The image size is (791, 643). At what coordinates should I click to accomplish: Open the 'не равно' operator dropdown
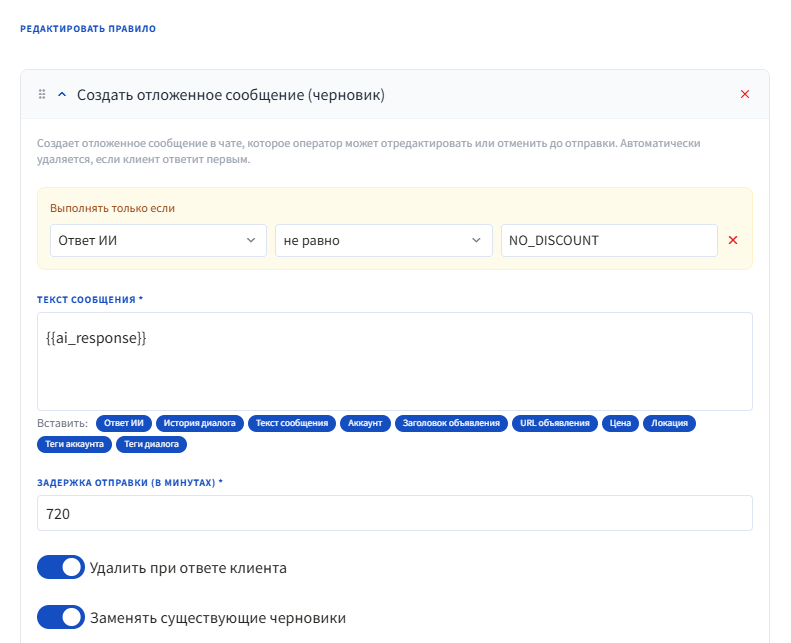tap(383, 241)
